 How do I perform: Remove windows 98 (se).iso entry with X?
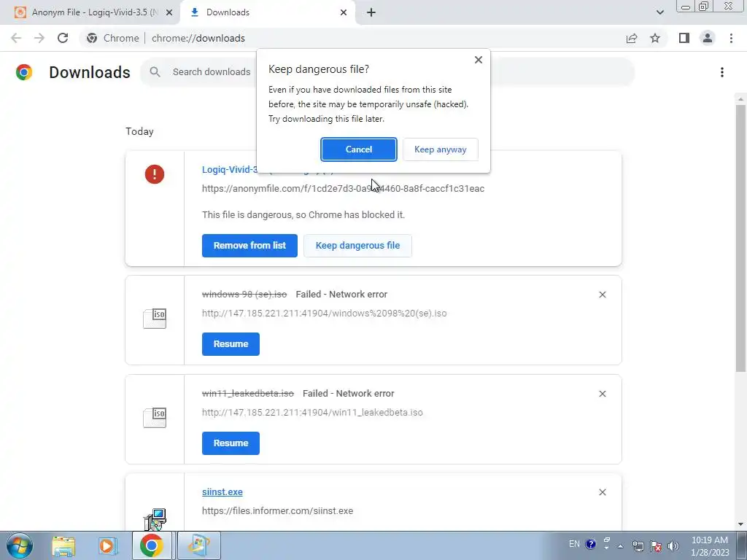602,295
